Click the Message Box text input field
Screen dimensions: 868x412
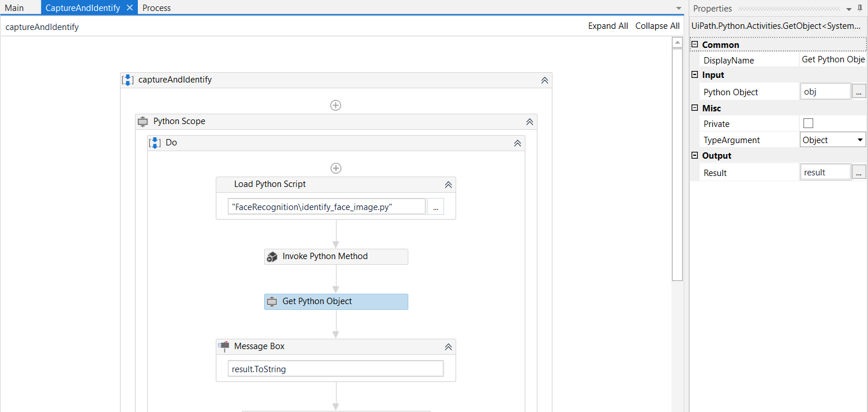(x=336, y=369)
